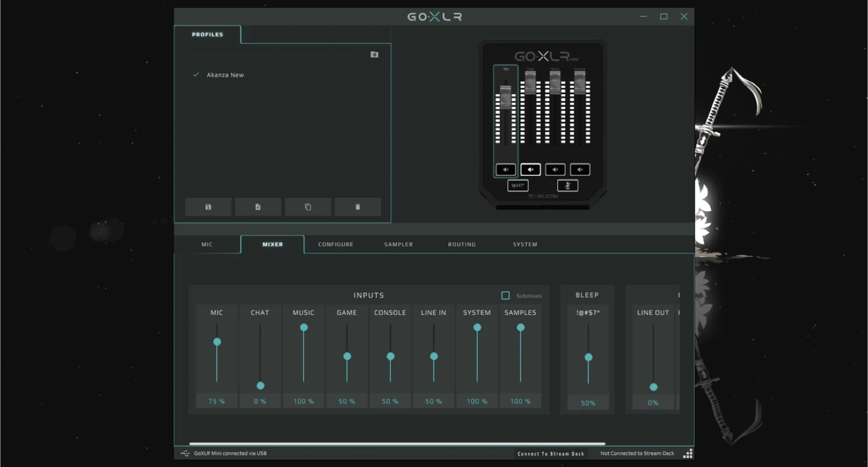Open the ROUTING tab

coord(462,244)
